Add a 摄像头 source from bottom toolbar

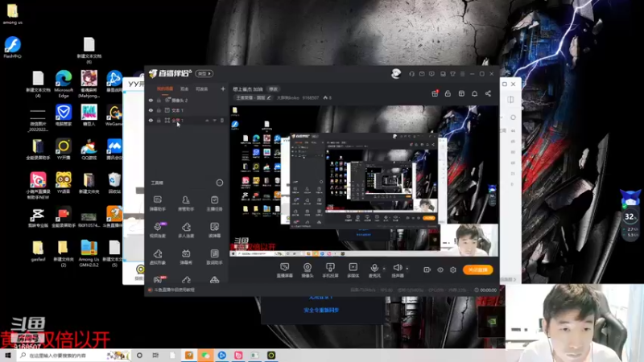coord(308,270)
